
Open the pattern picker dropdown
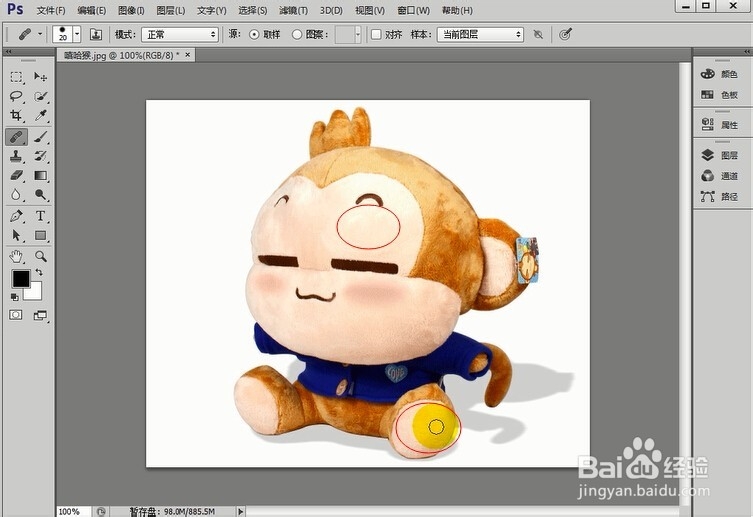pyautogui.click(x=357, y=35)
